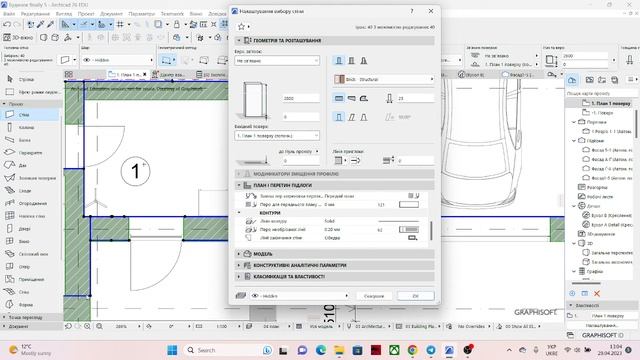
Task: Click the syringe inject parameters icon
Action: coord(50,24)
